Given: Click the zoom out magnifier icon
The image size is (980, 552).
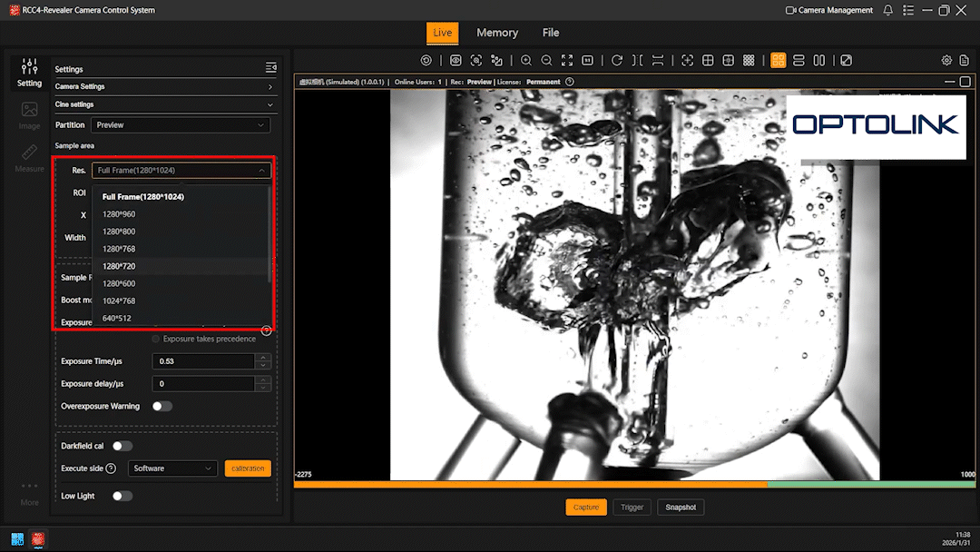Looking at the screenshot, I should click(x=546, y=60).
